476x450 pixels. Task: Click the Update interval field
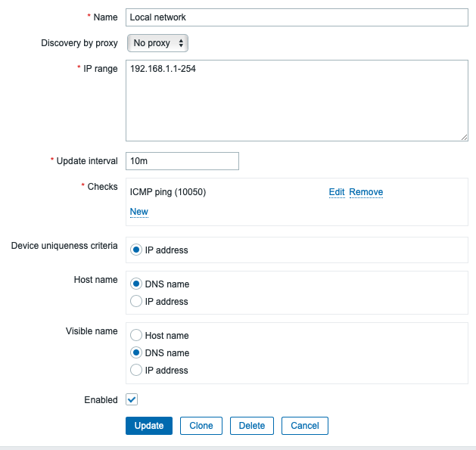182,161
